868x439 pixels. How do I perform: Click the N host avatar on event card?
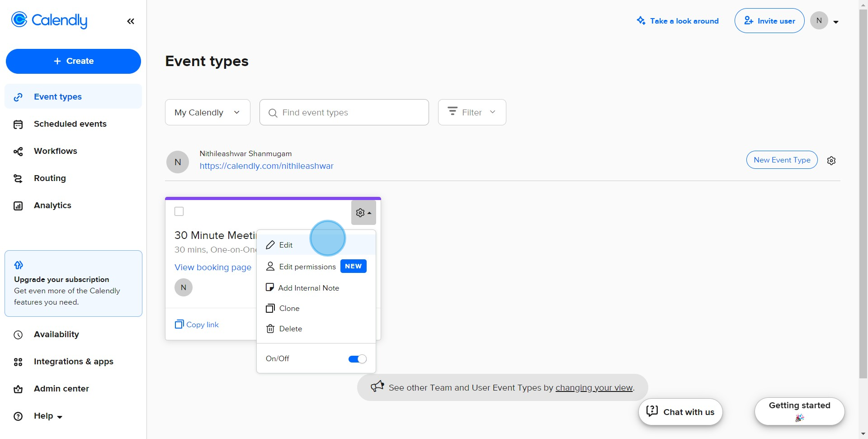(x=184, y=287)
